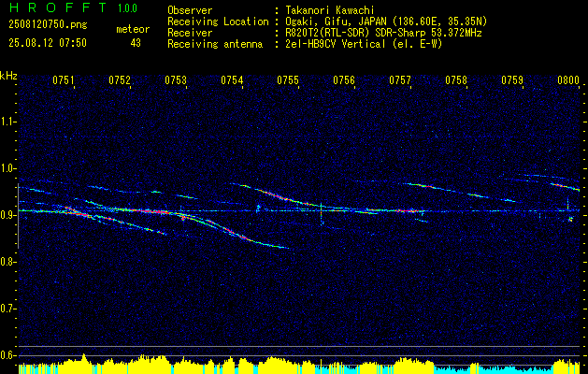Select the filename 2508120750.png
This screenshot has width=588, height=374.
(x=48, y=25)
